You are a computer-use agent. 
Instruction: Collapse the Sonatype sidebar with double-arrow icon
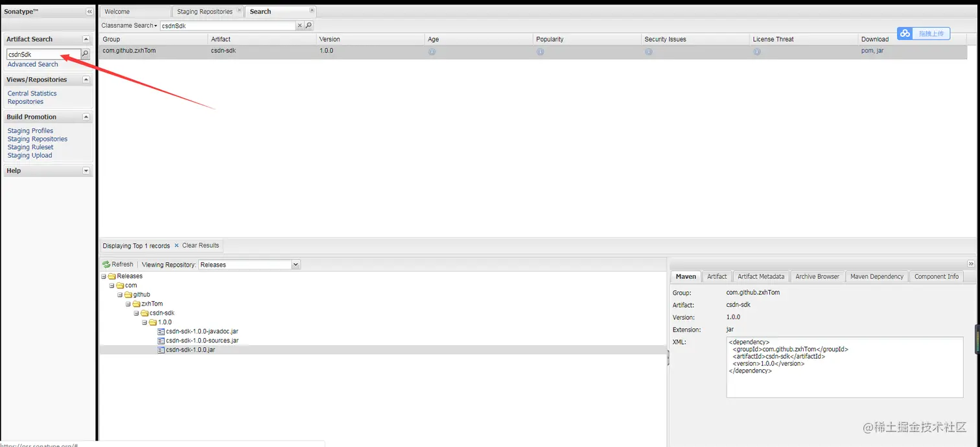(89, 12)
